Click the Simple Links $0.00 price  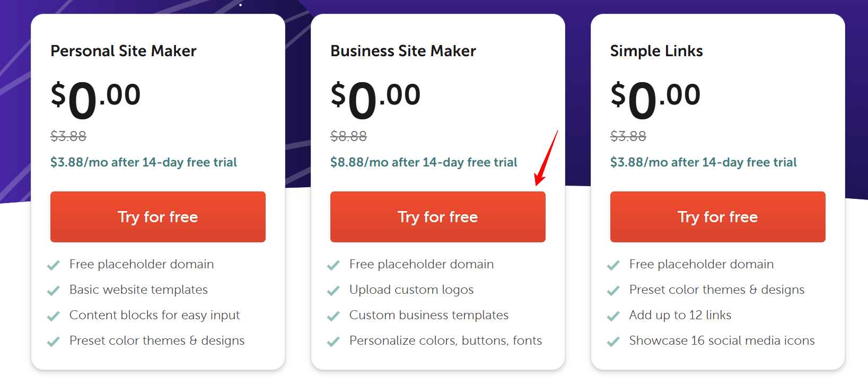(x=655, y=99)
